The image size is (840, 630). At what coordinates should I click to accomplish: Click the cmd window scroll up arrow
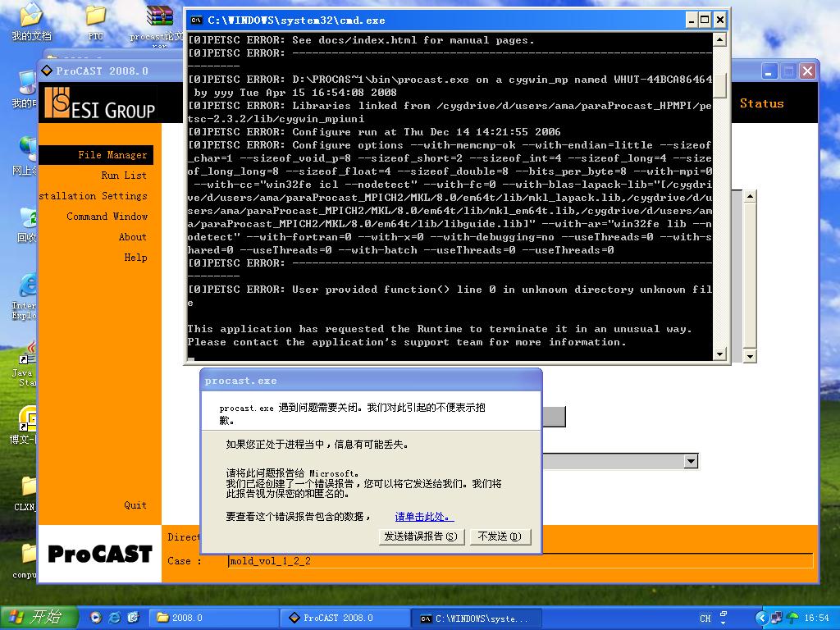pos(719,39)
